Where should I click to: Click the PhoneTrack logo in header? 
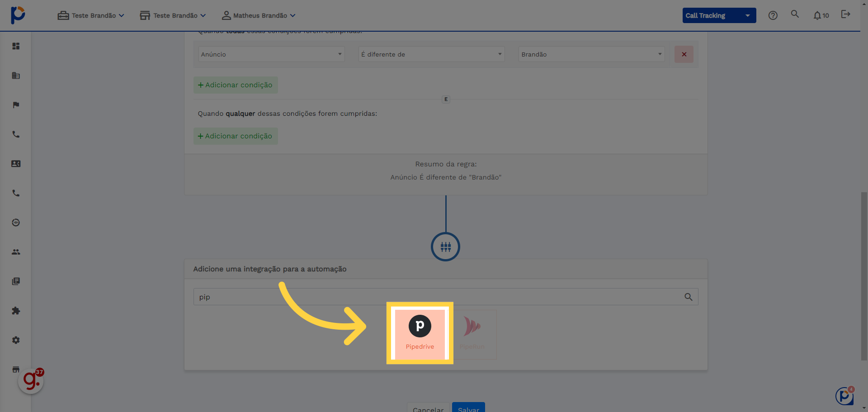(x=18, y=15)
